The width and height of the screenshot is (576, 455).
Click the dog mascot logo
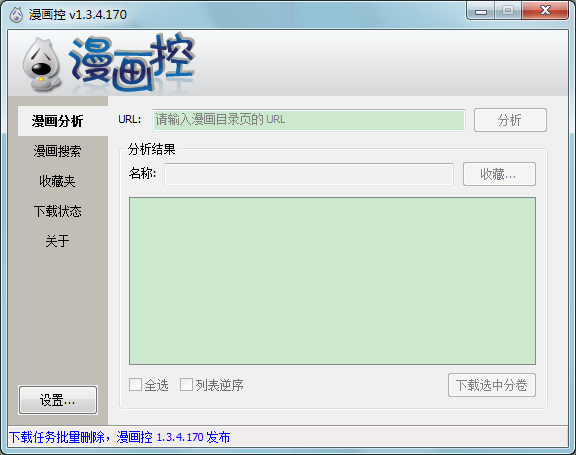coord(42,65)
